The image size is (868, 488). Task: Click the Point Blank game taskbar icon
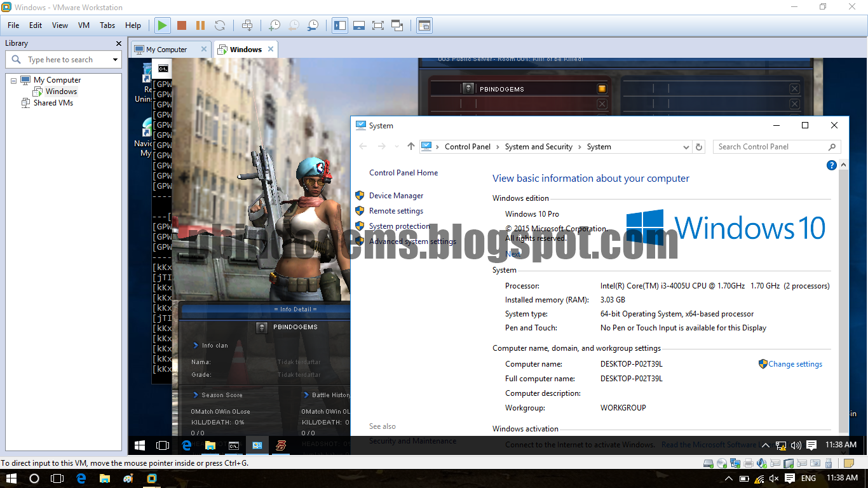(281, 445)
